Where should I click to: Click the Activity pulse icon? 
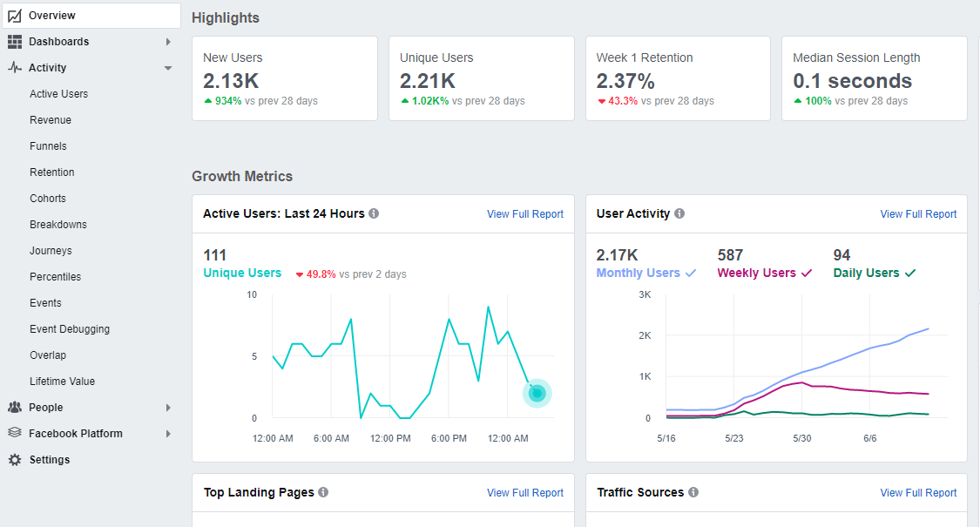15,68
